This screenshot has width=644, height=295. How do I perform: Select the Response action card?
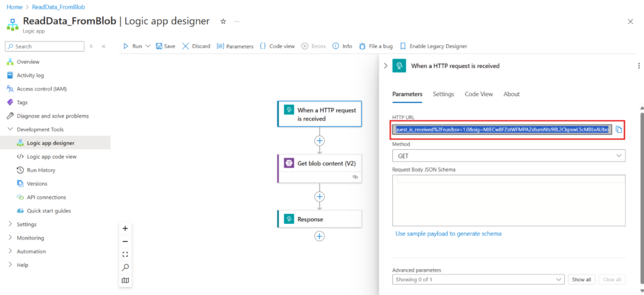(319, 219)
